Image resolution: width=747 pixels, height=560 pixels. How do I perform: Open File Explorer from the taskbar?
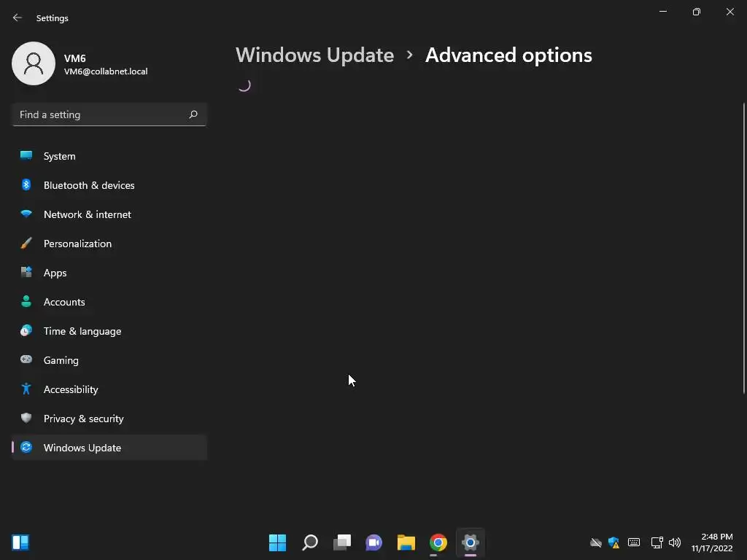click(x=406, y=542)
